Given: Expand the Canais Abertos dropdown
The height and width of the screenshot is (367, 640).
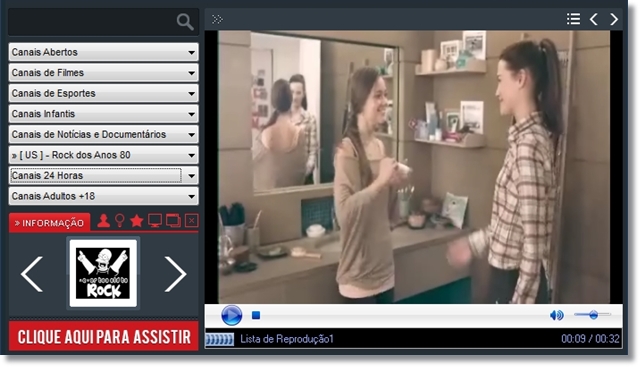Looking at the screenshot, I should click(103, 52).
